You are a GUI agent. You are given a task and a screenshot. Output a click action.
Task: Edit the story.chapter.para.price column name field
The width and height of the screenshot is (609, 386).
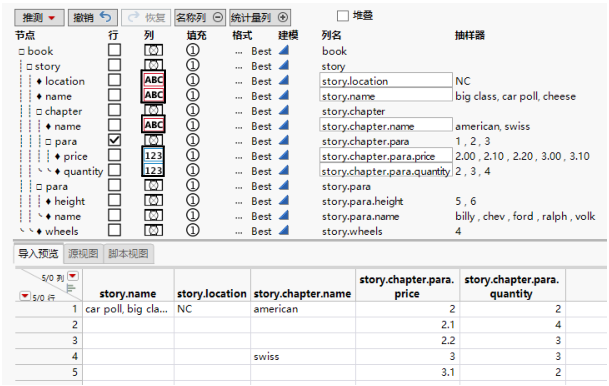click(386, 156)
